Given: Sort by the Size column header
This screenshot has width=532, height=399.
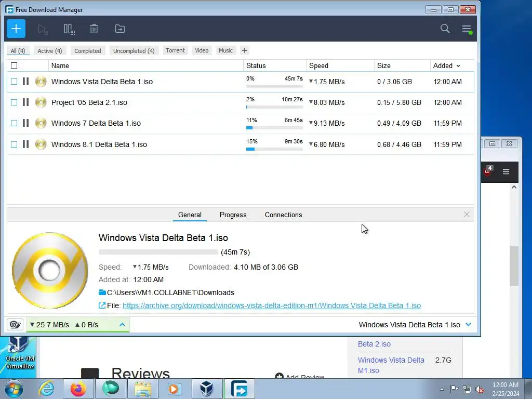Looking at the screenshot, I should coord(402,65).
